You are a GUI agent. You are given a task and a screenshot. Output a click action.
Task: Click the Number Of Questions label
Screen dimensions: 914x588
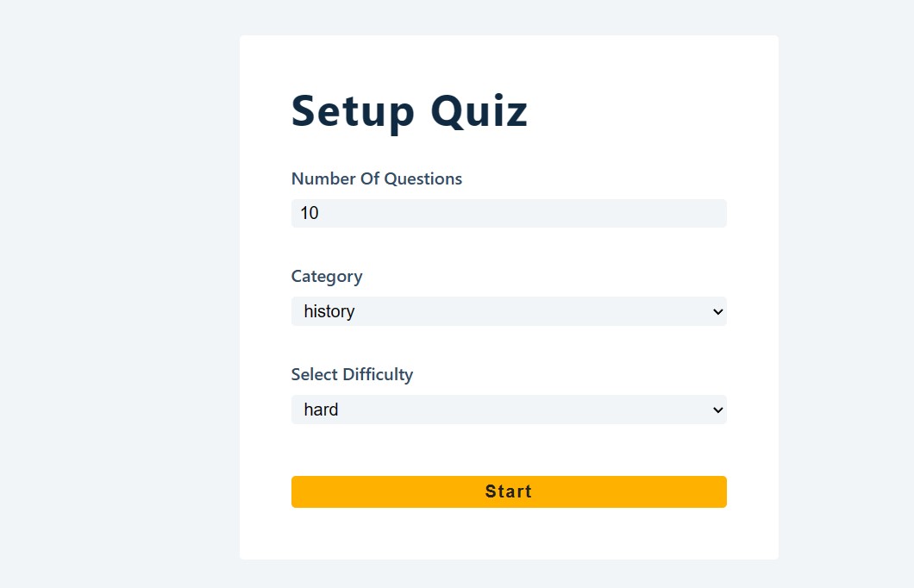pos(376,178)
